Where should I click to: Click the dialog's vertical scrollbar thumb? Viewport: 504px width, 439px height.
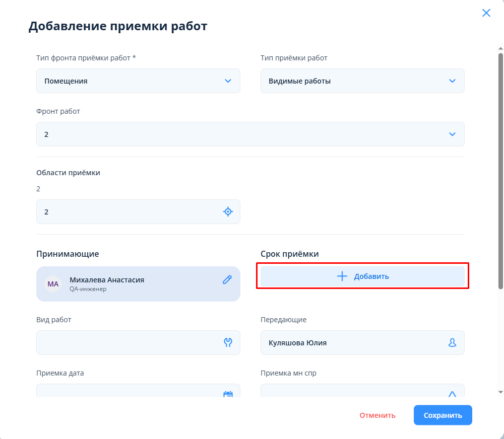(500, 171)
